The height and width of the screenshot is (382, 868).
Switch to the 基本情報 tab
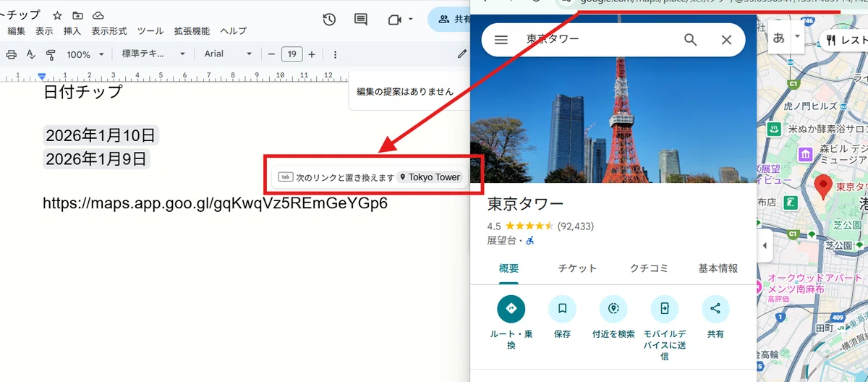pyautogui.click(x=718, y=268)
